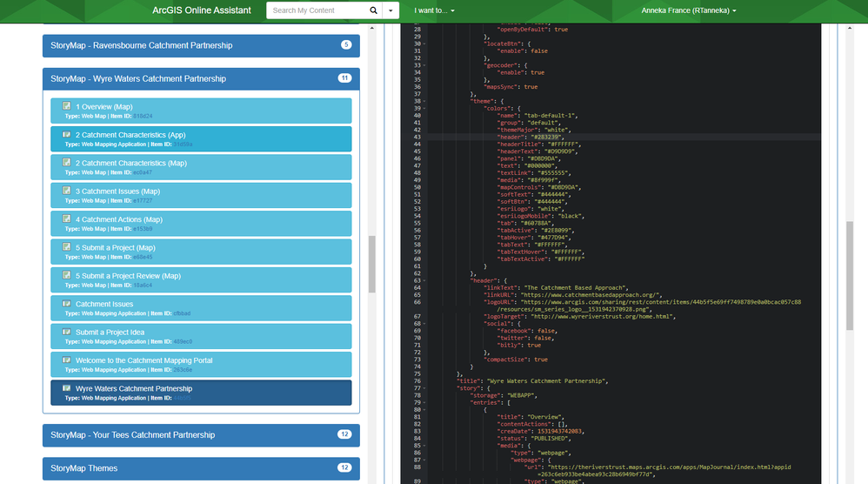Collapse the StoryMap - Wyre Waters Catchment Partnership folder
Image resolution: width=868 pixels, height=484 pixels.
click(201, 78)
